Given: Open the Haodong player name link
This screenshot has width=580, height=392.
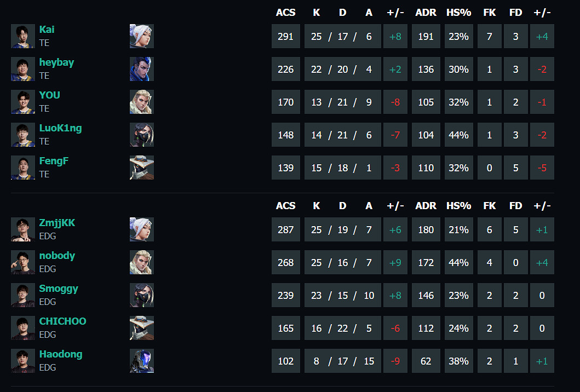Looking at the screenshot, I should click(x=61, y=354).
